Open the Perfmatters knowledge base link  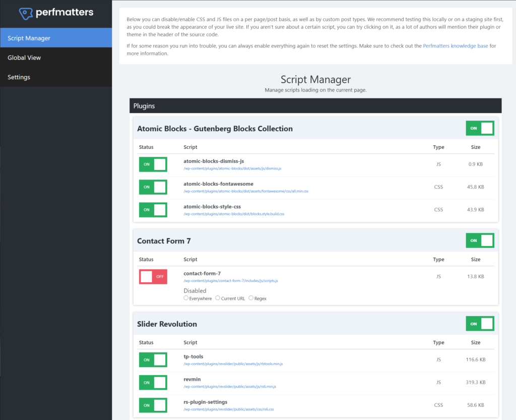coord(455,46)
